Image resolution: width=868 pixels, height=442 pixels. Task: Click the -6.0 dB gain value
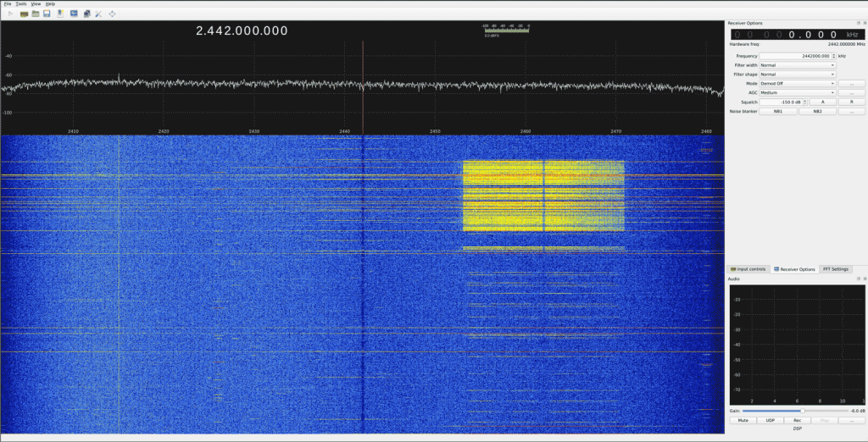(x=857, y=411)
